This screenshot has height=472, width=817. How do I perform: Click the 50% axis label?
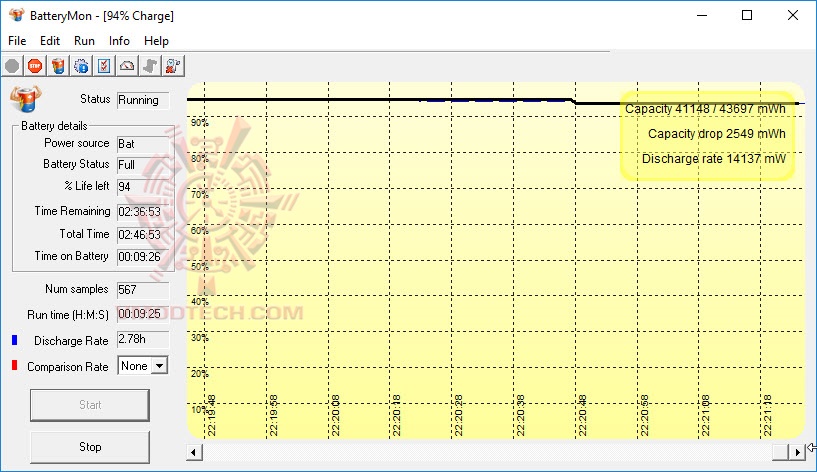(200, 267)
